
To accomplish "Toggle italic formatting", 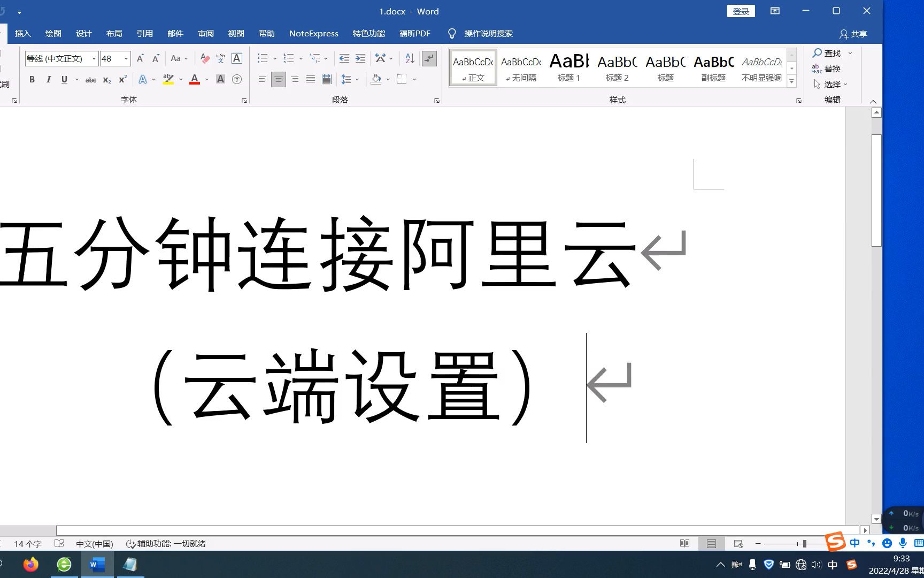I will (x=49, y=79).
